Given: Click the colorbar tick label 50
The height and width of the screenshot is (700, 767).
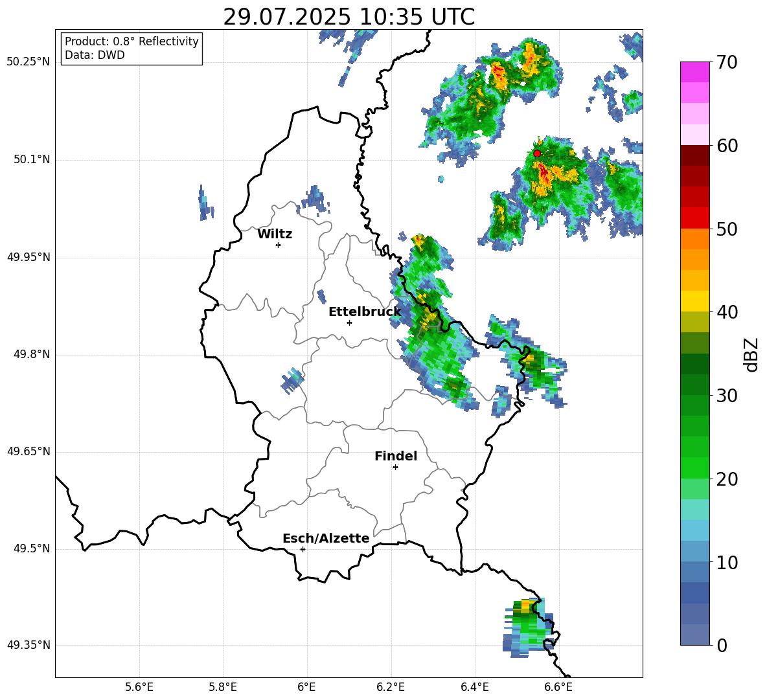Looking at the screenshot, I should pos(727,229).
